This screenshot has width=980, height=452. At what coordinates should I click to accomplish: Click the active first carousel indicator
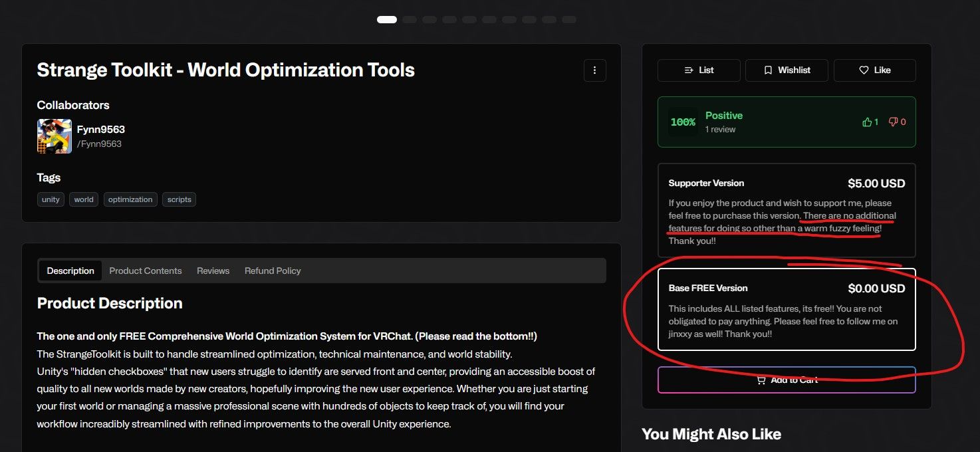coord(387,19)
